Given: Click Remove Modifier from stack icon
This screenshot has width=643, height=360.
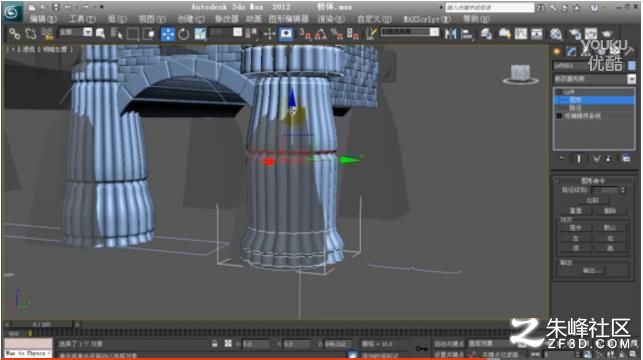Looking at the screenshot, I should 609,158.
